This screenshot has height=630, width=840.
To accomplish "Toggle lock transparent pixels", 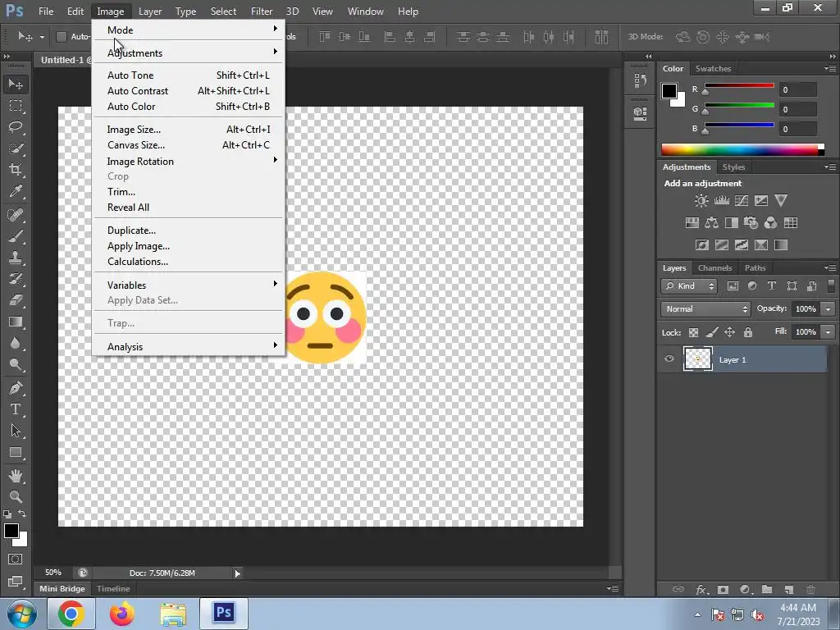I will pos(693,333).
